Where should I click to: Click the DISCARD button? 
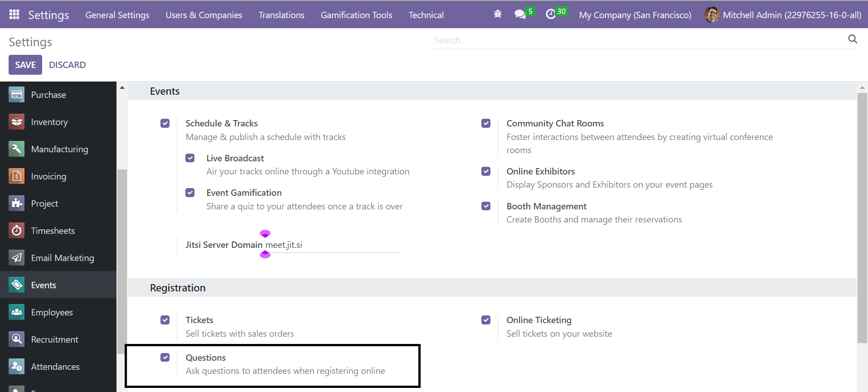pyautogui.click(x=68, y=65)
